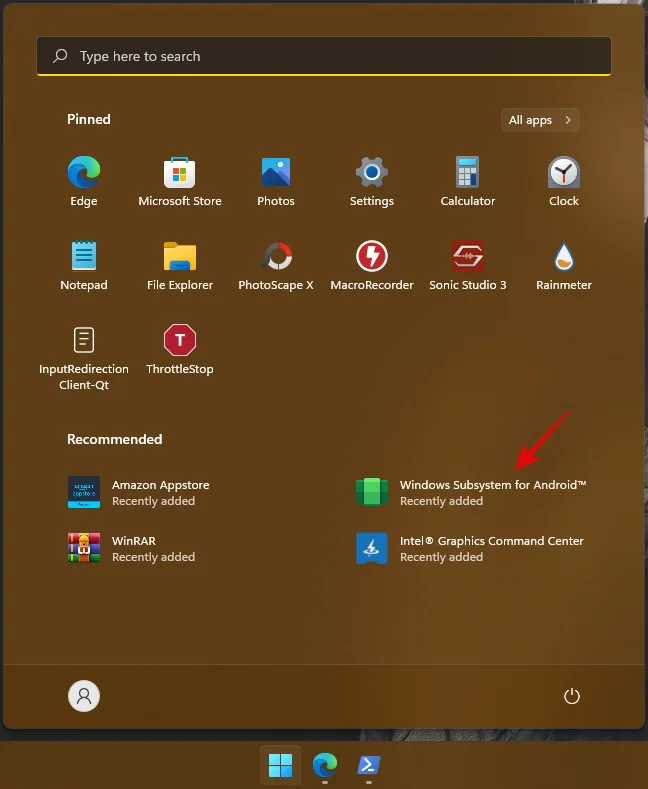648x789 pixels.
Task: Open WinRAR recommended item
Action: click(x=132, y=548)
